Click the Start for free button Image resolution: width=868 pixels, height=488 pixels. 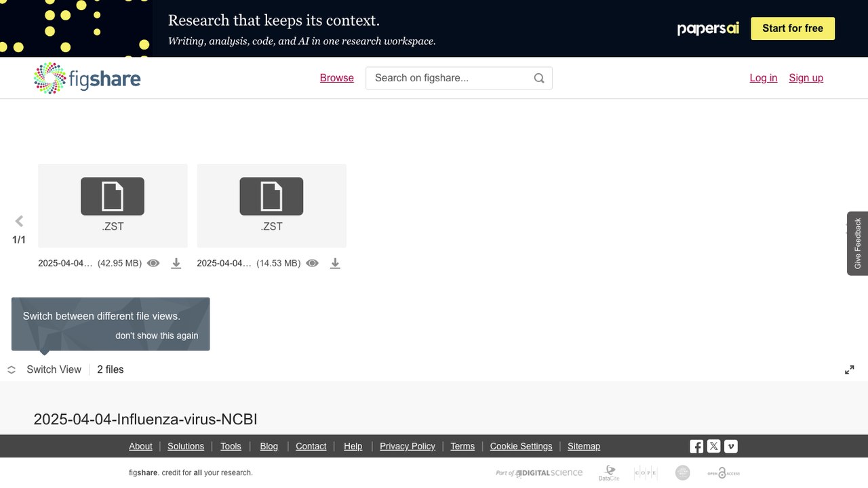[x=793, y=28]
